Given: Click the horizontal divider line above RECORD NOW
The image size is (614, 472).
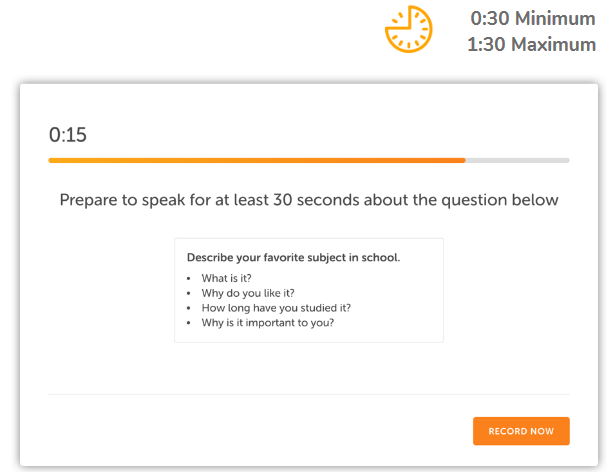Looking at the screenshot, I should click(308, 394).
